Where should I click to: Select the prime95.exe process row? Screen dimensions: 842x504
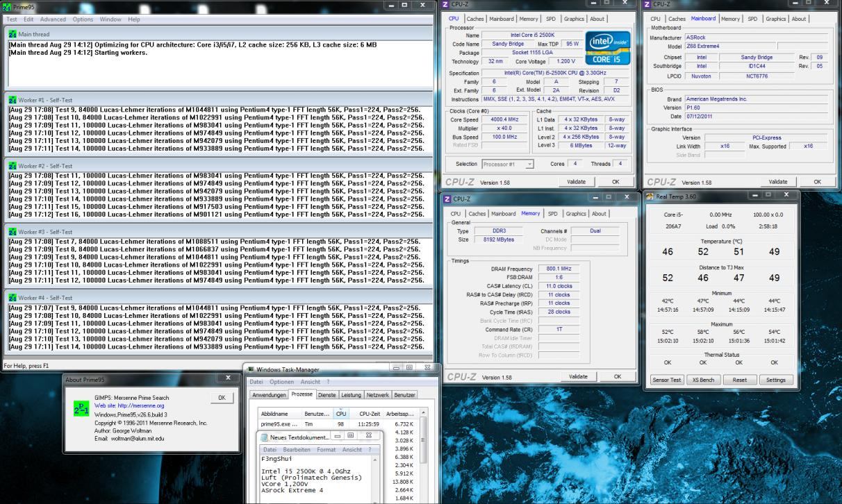[x=338, y=423]
